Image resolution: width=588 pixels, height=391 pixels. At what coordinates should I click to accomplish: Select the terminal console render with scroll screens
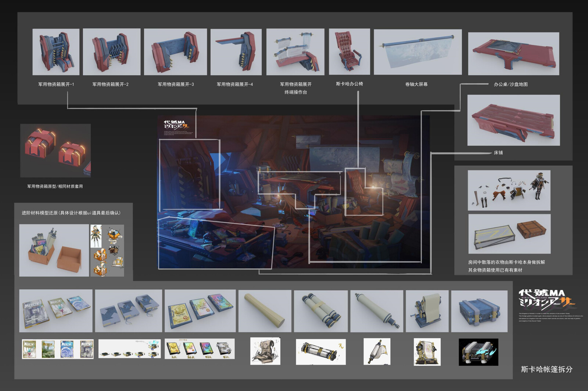coord(295,52)
